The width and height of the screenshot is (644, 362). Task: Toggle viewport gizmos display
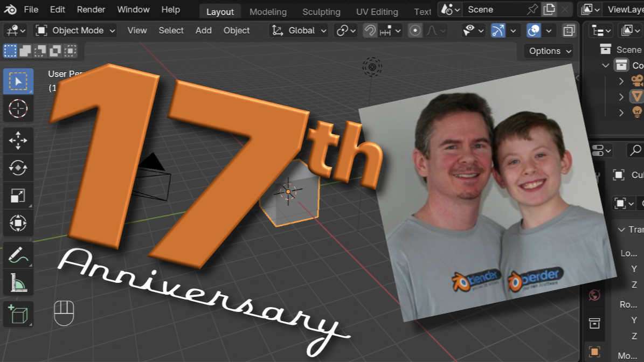498,30
